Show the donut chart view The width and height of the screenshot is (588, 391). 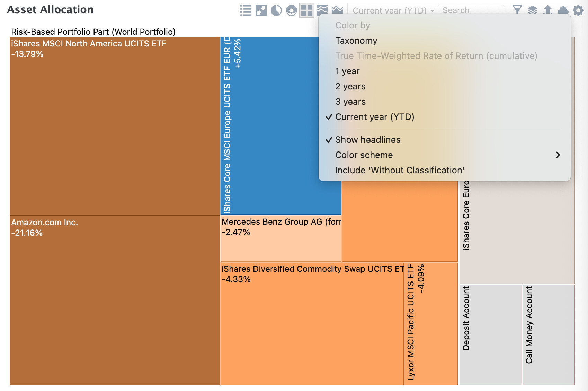point(291,10)
